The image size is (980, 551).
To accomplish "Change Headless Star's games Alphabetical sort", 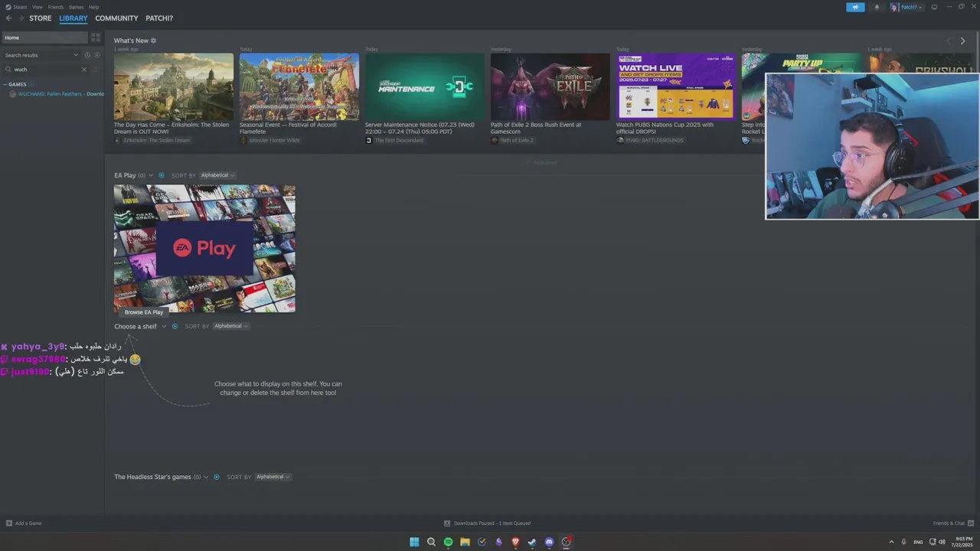I will (x=273, y=477).
